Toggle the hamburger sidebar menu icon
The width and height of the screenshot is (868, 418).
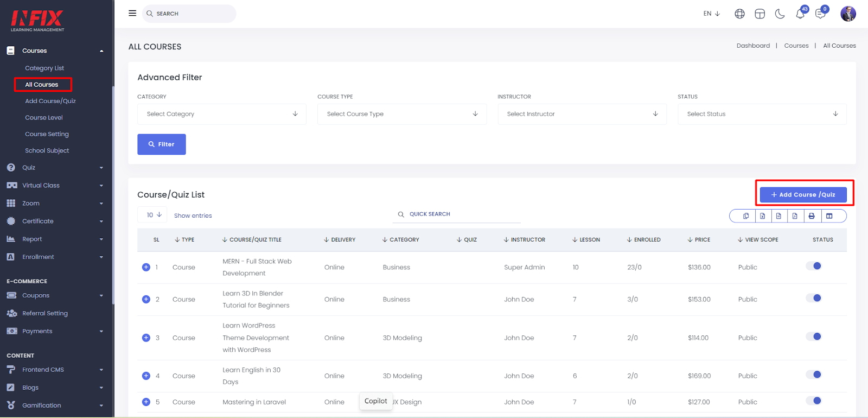click(x=132, y=13)
